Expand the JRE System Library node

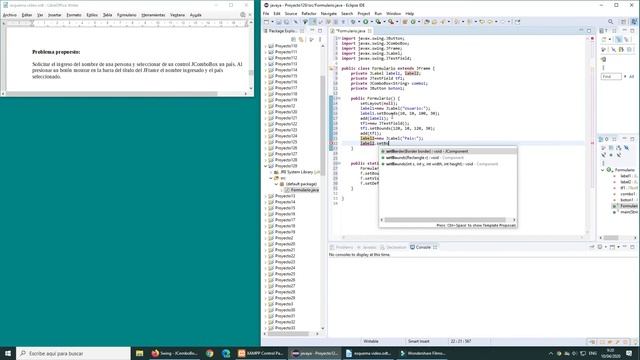(x=271, y=172)
